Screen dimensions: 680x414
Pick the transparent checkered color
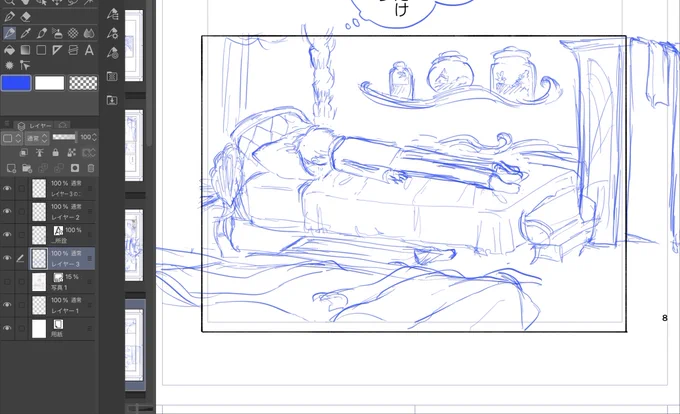point(83,83)
